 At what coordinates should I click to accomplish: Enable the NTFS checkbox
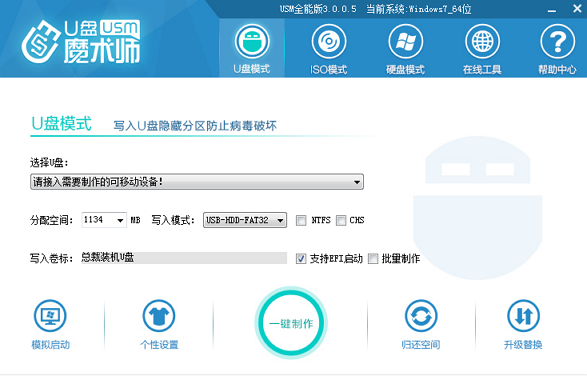tap(301, 220)
